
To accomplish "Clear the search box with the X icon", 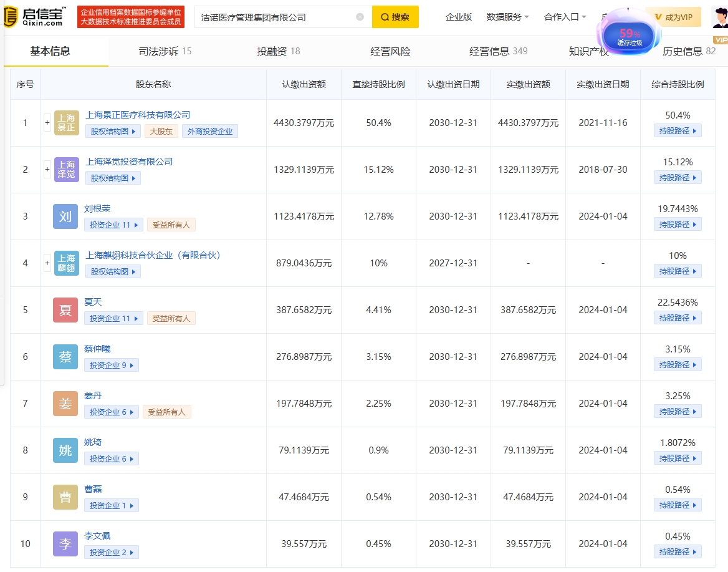I will click(x=360, y=17).
